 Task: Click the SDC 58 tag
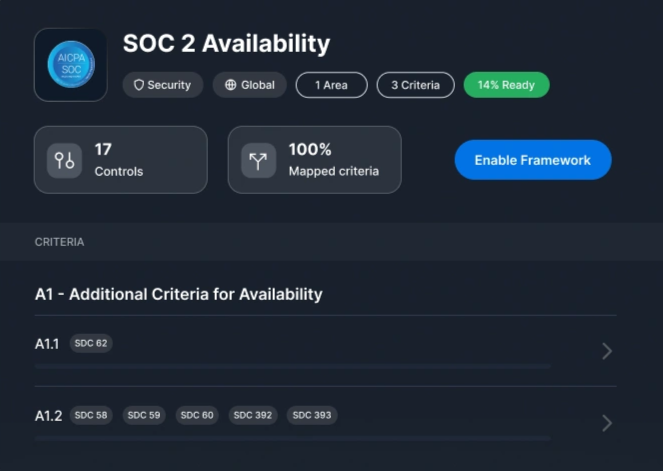pyautogui.click(x=91, y=415)
